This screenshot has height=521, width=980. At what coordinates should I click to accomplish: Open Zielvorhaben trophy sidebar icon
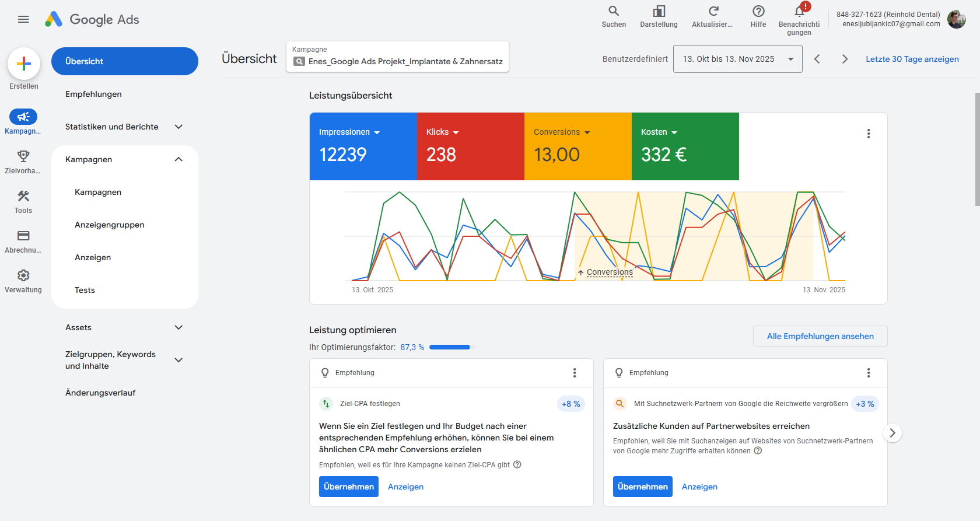pyautogui.click(x=23, y=156)
